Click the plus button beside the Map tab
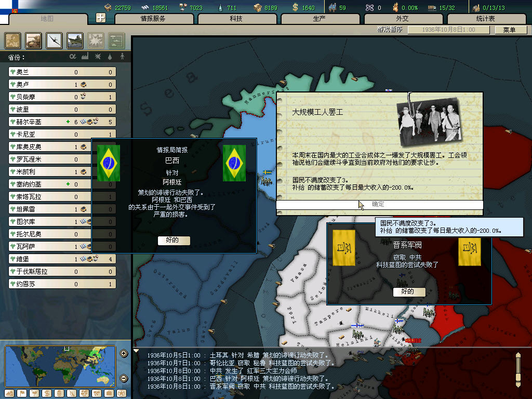The height and width of the screenshot is (399, 532). click(101, 18)
